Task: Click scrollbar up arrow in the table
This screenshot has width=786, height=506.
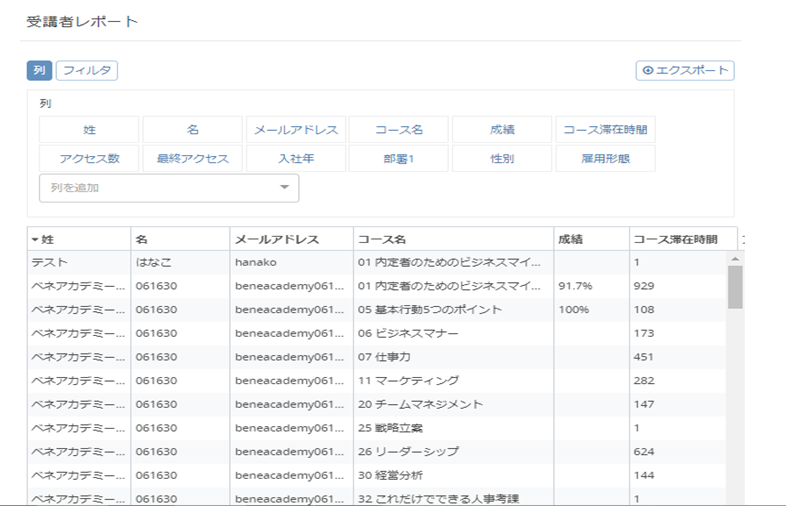Action: click(735, 258)
